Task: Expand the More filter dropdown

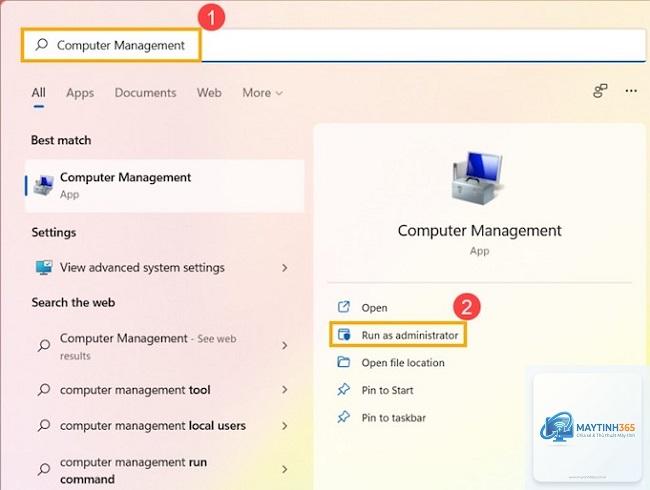Action: 262,92
